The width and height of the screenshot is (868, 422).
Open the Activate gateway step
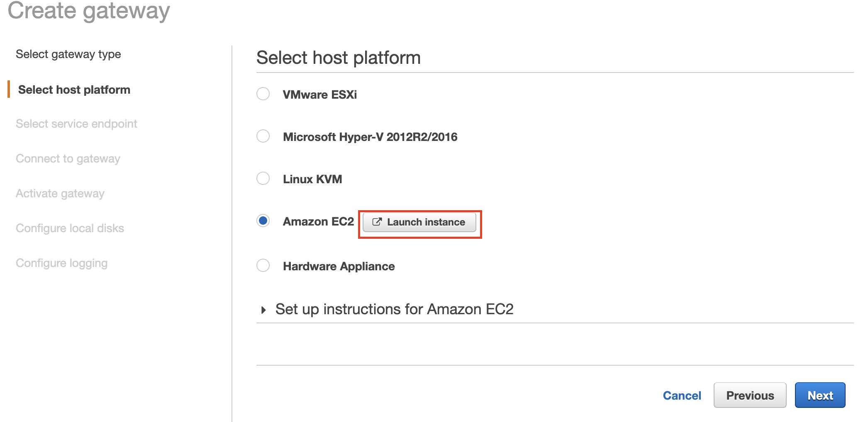point(60,194)
